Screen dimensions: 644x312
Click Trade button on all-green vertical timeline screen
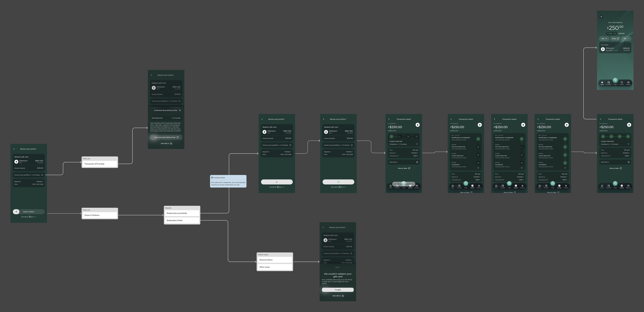(x=553, y=184)
